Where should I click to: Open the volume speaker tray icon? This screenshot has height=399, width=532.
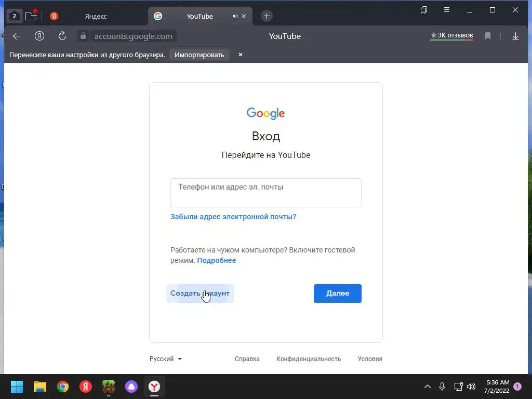(471, 387)
